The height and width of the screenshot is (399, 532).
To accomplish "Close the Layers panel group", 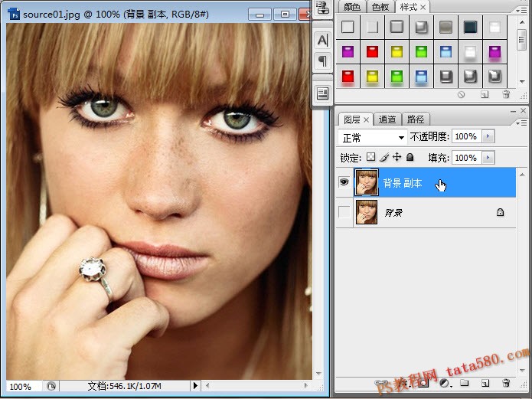I will point(523,111).
